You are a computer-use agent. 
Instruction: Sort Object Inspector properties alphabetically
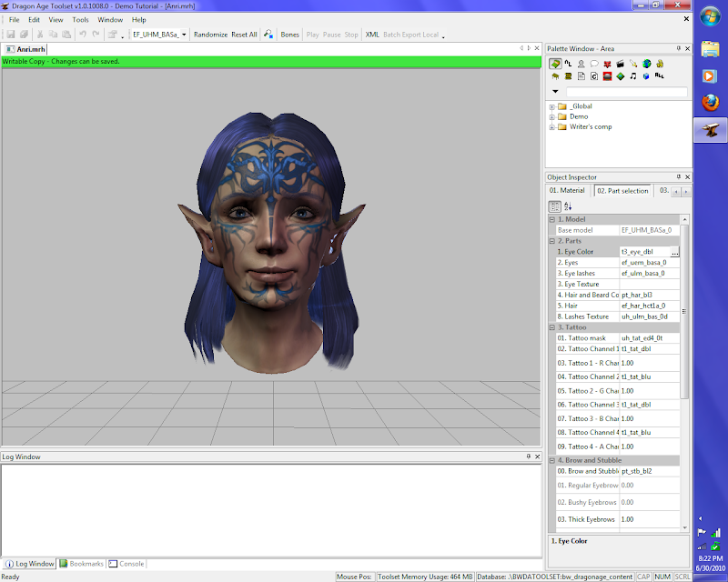pos(568,206)
